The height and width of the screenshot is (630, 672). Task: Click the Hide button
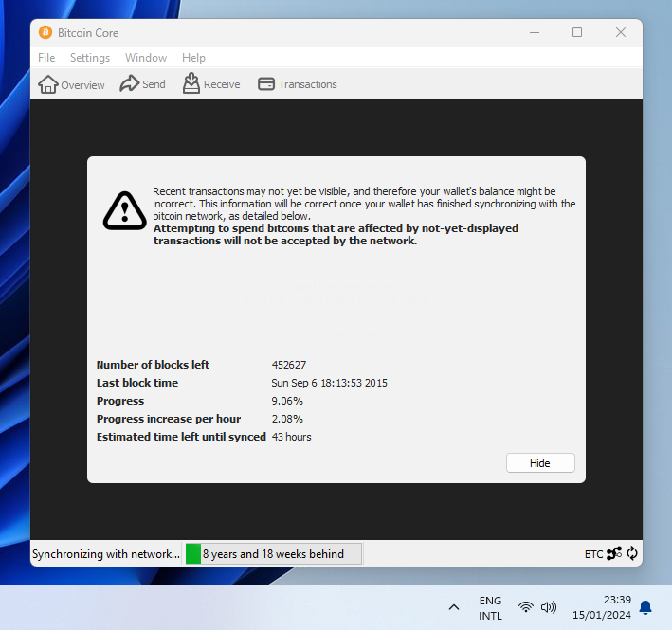click(x=540, y=463)
